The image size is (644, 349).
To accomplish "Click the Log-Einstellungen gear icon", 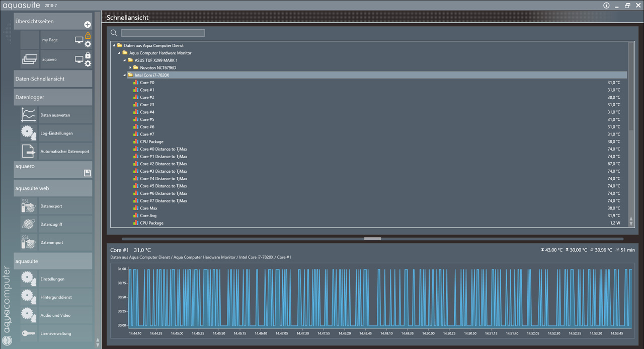I will tap(29, 133).
